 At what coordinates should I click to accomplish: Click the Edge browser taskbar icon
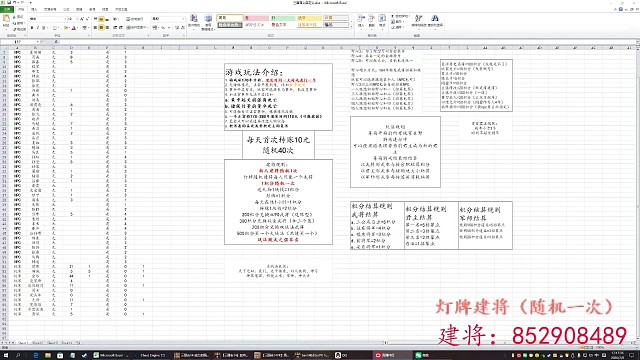point(36,356)
